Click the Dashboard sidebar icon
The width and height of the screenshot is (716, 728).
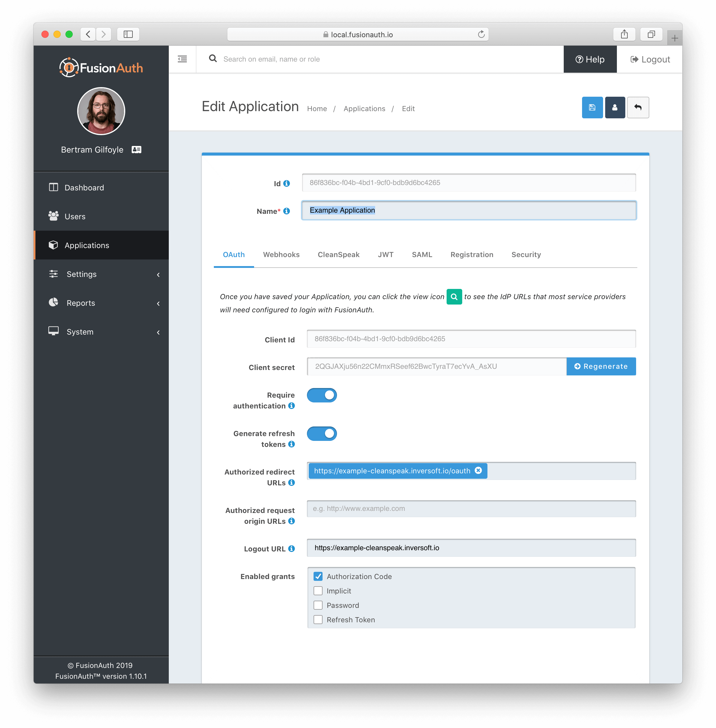point(53,187)
